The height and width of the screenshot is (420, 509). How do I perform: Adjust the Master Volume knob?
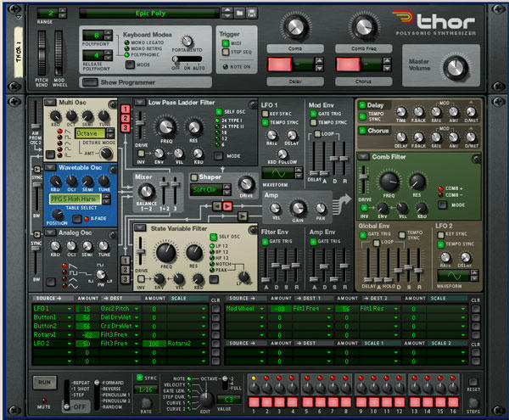pos(456,68)
